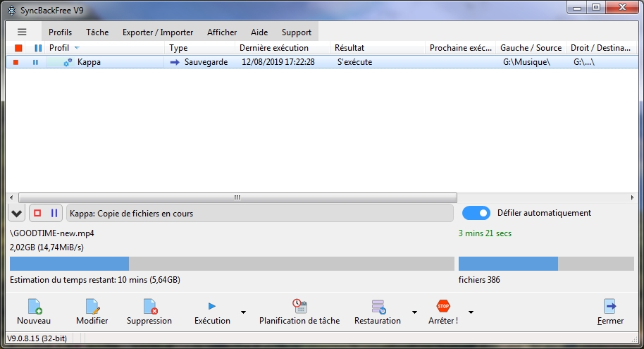The width and height of the screenshot is (644, 349).
Task: Toggle Défiler automatiquement switch
Action: (476, 213)
